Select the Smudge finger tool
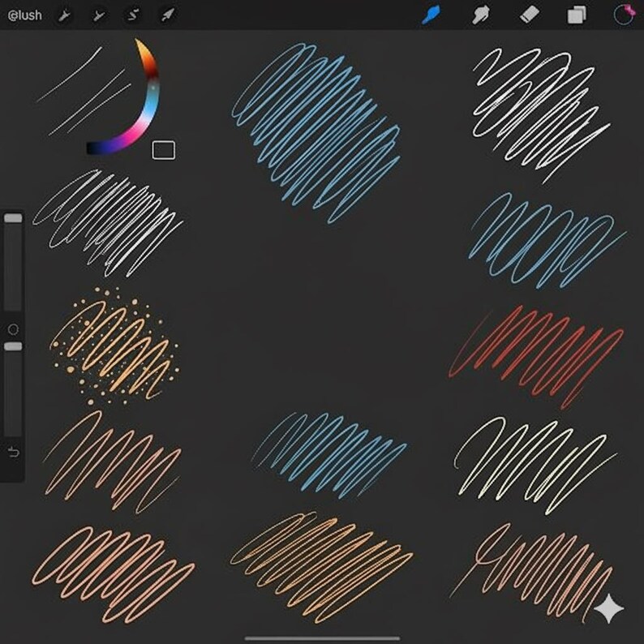Viewport: 644px width, 644px height. [x=480, y=15]
